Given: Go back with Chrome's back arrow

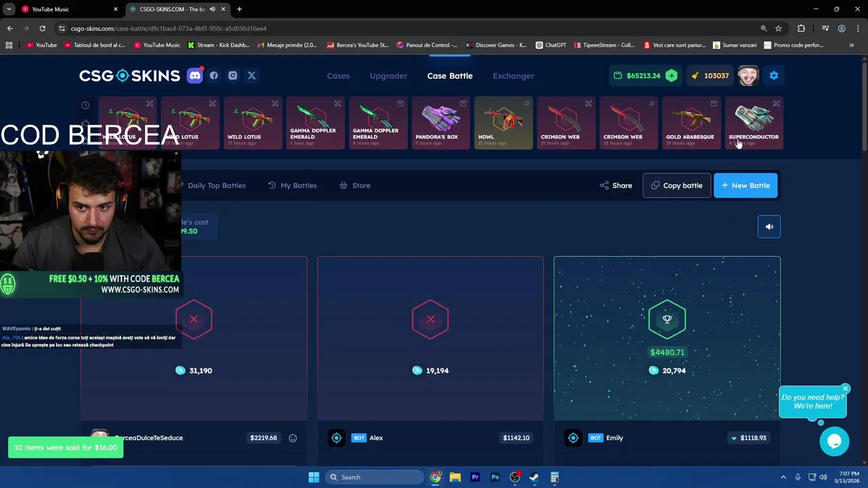Looking at the screenshot, I should tap(9, 28).
